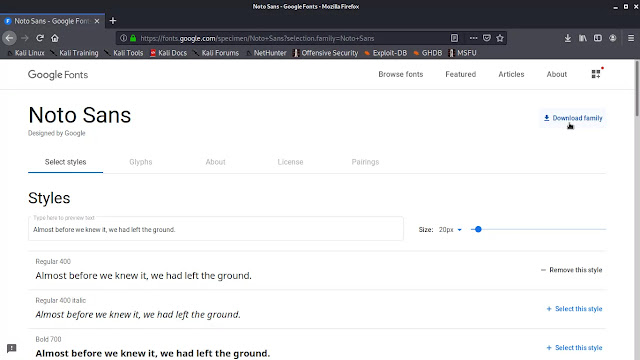
Task: Open the Kali Tools bookmark
Action: pyautogui.click(x=124, y=53)
